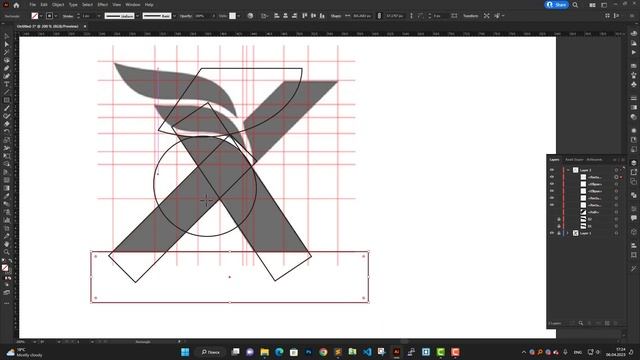Open the Stroke color dropdown arrow

(56, 16)
